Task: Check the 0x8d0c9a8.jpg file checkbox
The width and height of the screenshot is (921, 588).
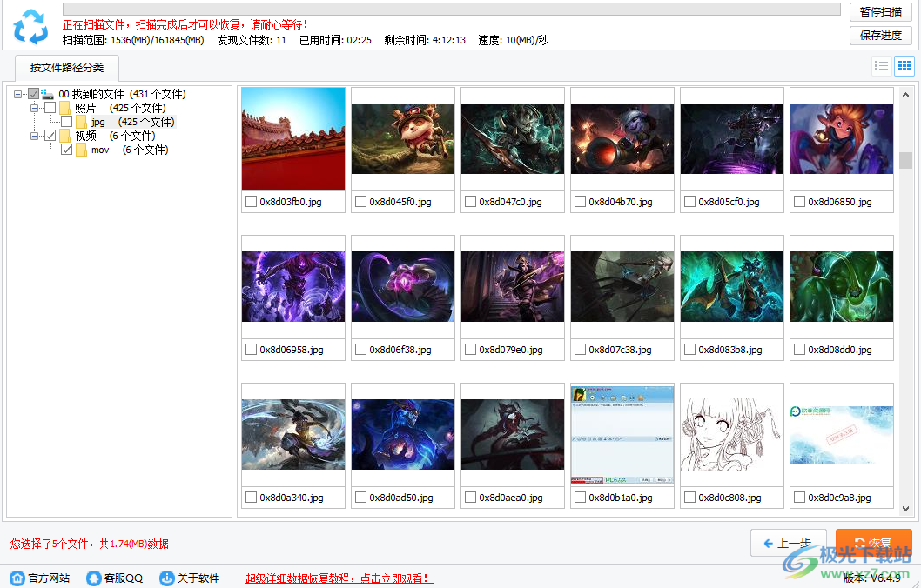Action: coord(799,498)
